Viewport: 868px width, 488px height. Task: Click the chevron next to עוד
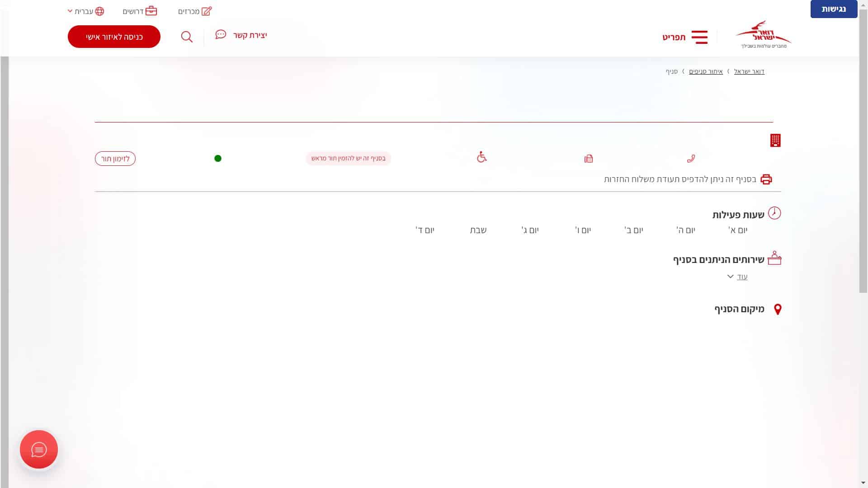click(x=730, y=276)
